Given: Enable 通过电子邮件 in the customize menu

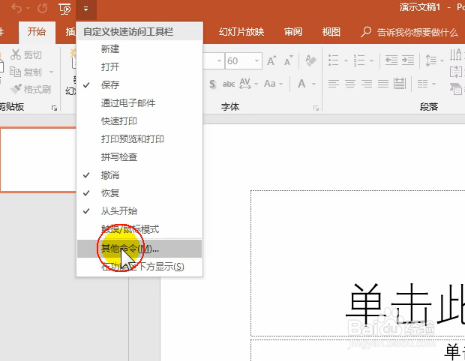Looking at the screenshot, I should click(x=139, y=103).
